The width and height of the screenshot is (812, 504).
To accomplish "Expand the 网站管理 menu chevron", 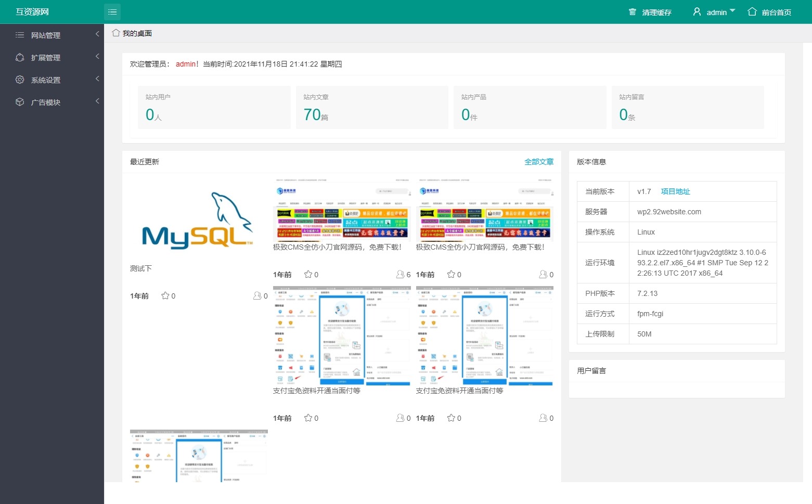I will [x=97, y=34].
